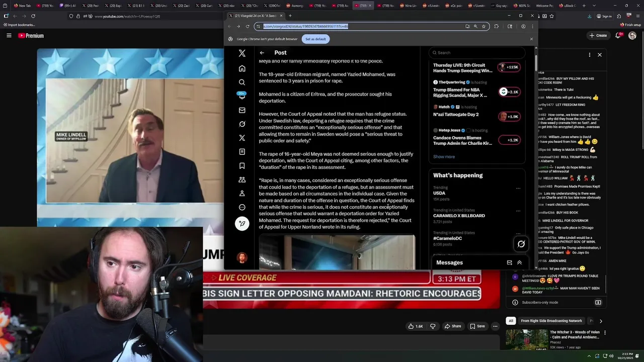Open Profile in X sidebar
Screen dimensions: 644x362
pyautogui.click(x=242, y=193)
